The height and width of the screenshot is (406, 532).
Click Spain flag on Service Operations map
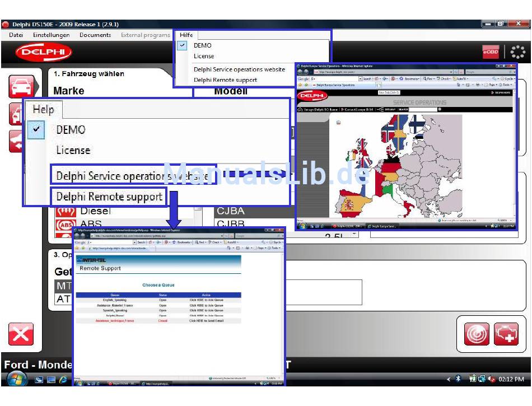349,204
